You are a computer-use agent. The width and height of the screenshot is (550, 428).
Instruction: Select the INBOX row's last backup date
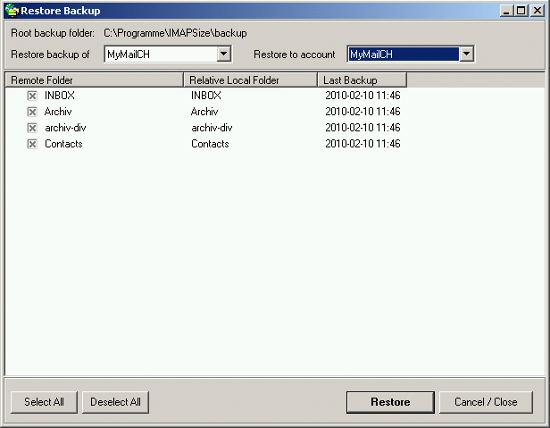click(x=363, y=95)
